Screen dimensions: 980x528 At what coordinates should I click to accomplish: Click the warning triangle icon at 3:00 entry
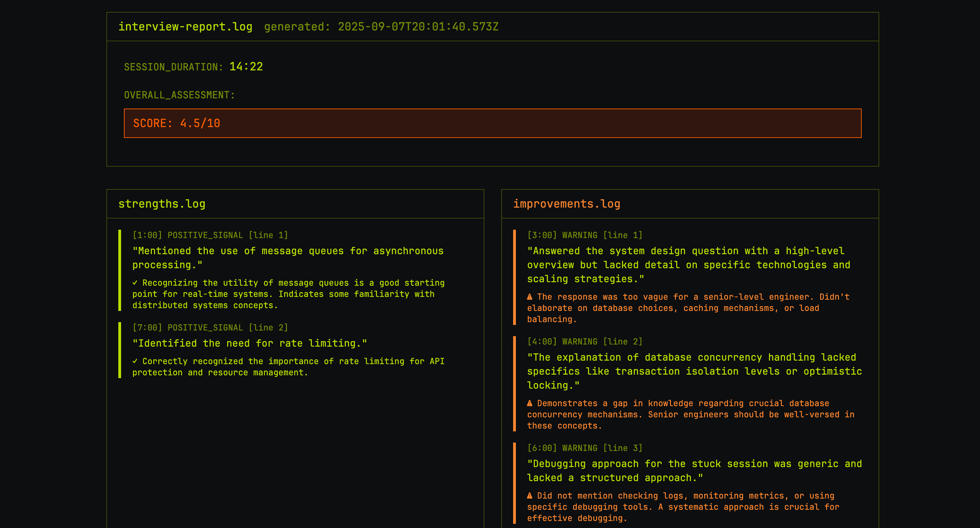[x=530, y=297]
